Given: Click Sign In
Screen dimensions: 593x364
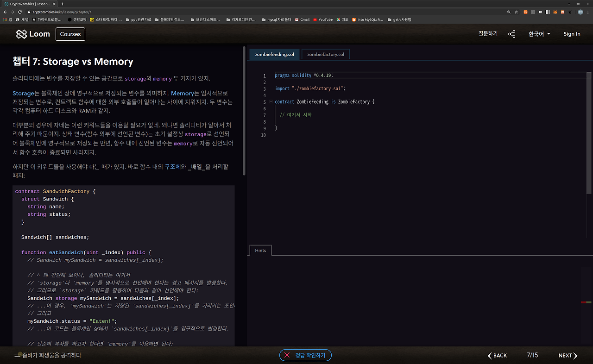Looking at the screenshot, I should (572, 34).
